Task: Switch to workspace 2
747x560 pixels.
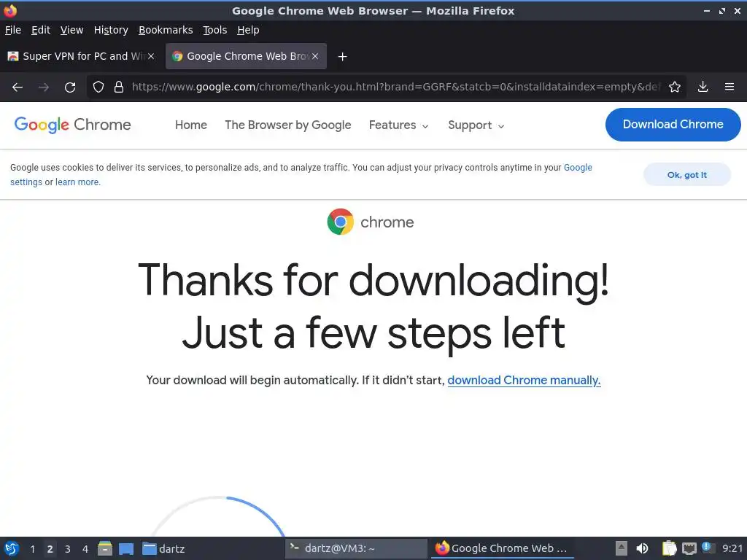Action: pyautogui.click(x=50, y=549)
